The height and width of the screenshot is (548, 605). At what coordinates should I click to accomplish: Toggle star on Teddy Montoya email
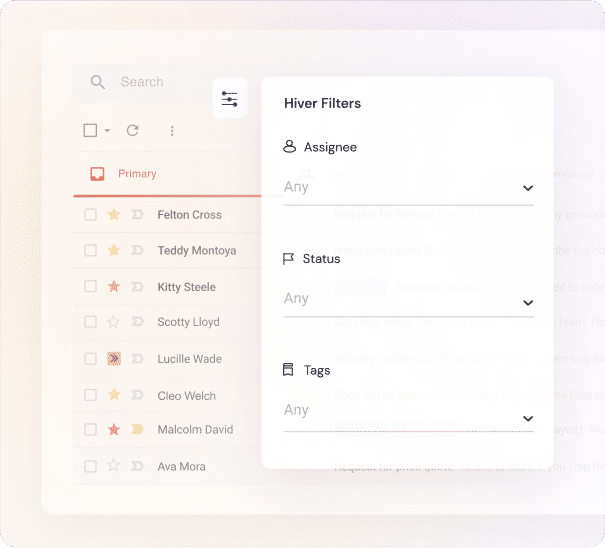114,250
